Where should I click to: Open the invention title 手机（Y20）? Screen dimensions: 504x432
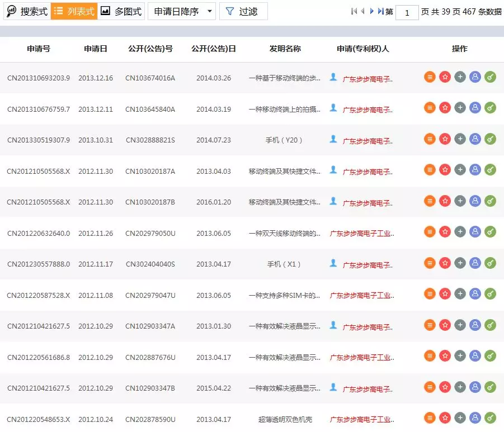pyautogui.click(x=283, y=140)
